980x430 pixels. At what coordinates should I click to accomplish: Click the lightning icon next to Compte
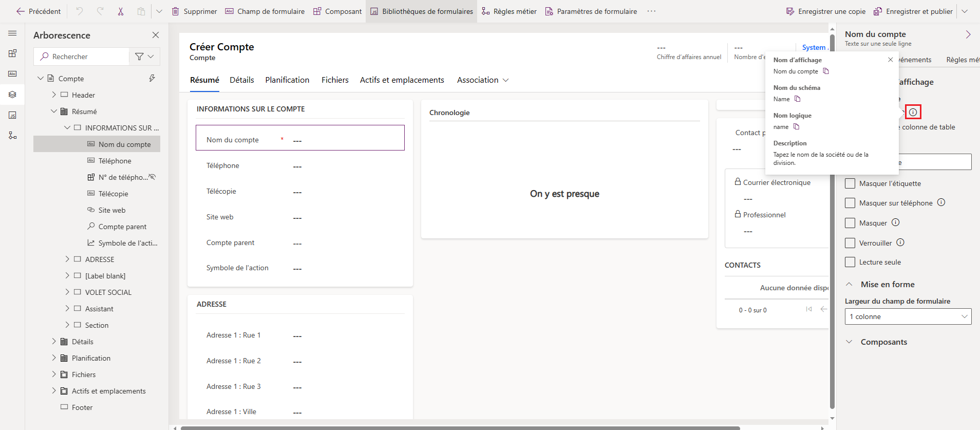[152, 78]
